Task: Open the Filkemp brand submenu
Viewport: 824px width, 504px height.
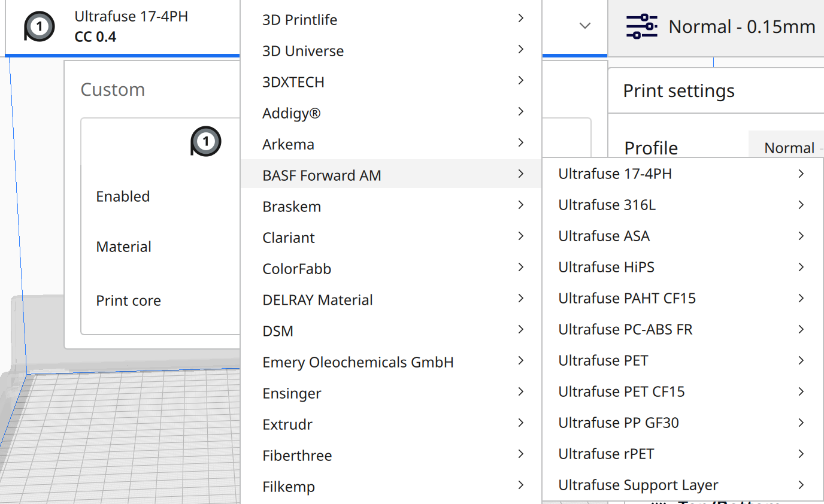Action: [391, 486]
